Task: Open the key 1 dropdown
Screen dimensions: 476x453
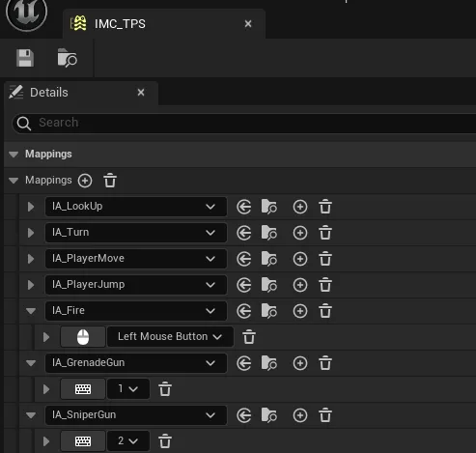Action: pos(128,389)
